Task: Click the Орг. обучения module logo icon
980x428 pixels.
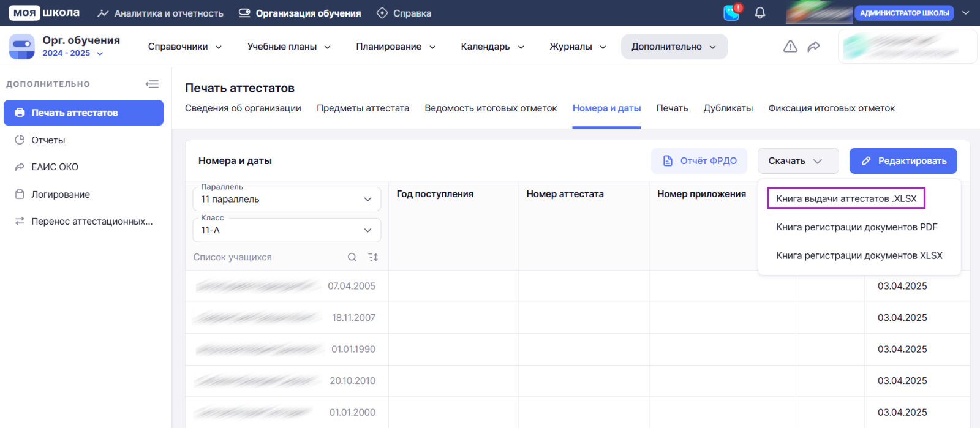Action: click(x=22, y=47)
